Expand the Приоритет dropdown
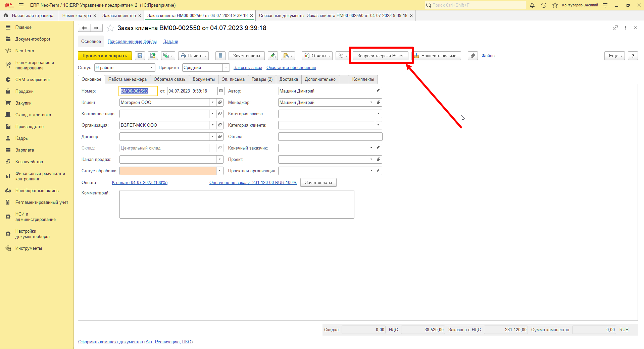Image resolution: width=644 pixels, height=349 pixels. (x=226, y=68)
